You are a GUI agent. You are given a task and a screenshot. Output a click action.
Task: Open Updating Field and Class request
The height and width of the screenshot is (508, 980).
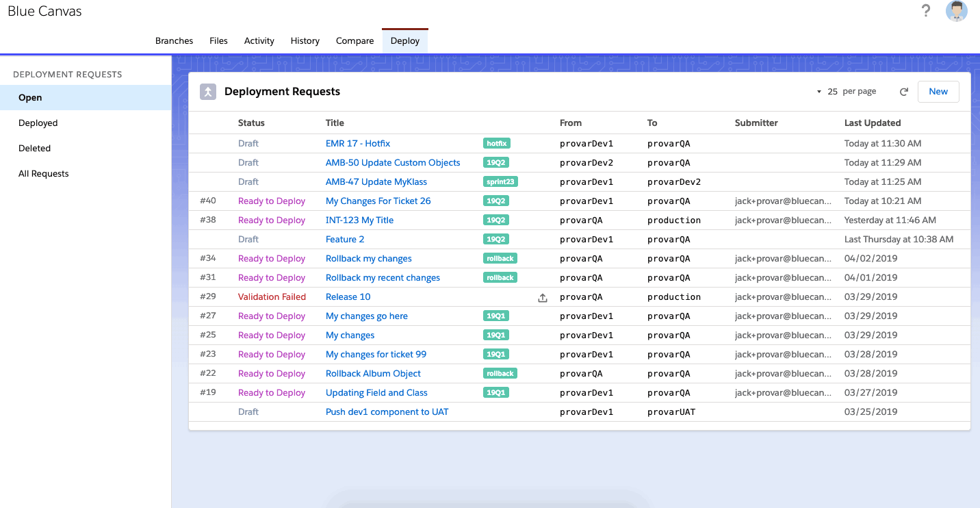coord(377,393)
